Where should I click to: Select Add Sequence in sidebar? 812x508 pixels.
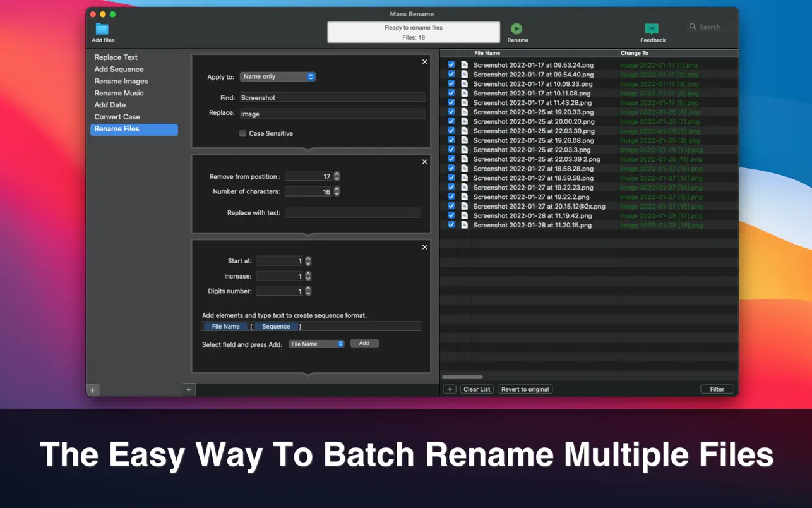coord(134,70)
